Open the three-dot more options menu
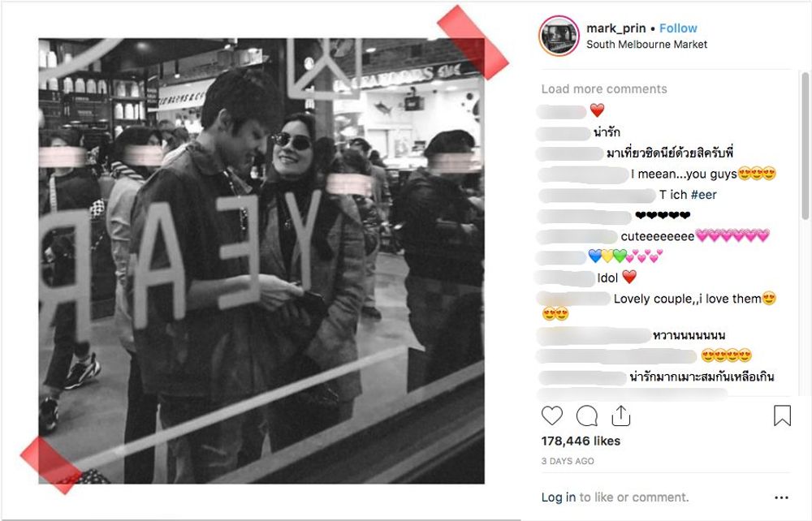This screenshot has width=812, height=521. click(x=781, y=497)
